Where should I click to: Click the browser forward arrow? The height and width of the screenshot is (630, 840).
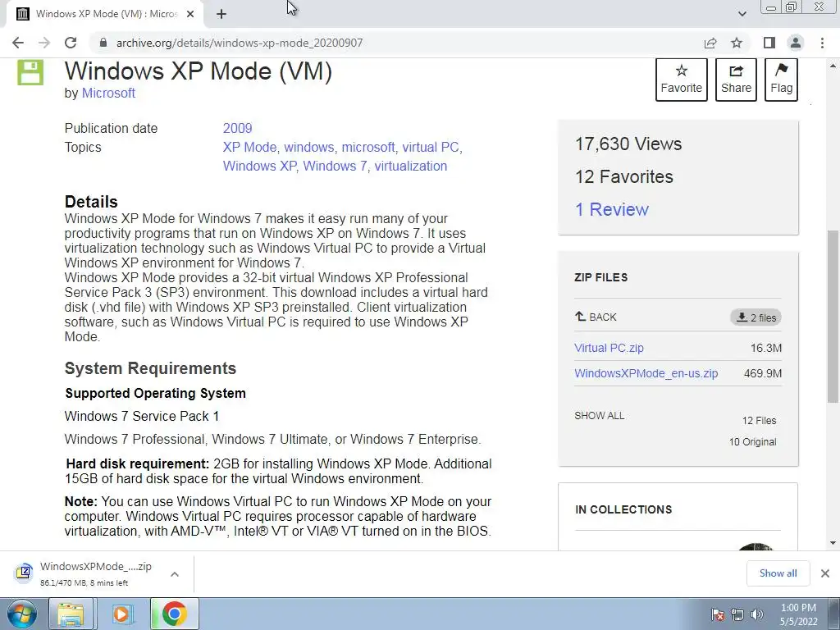click(44, 43)
